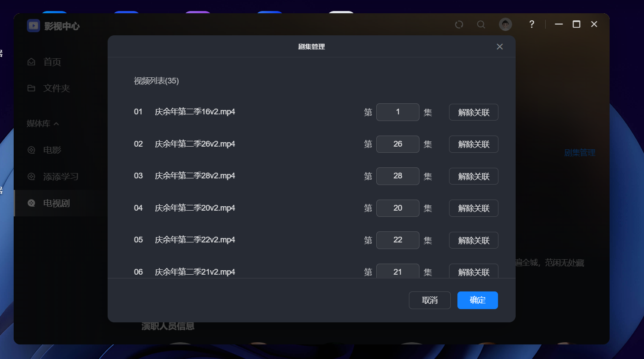Collapse the 媒体库 section chevron
Screen dimensions: 644x359
(56, 124)
